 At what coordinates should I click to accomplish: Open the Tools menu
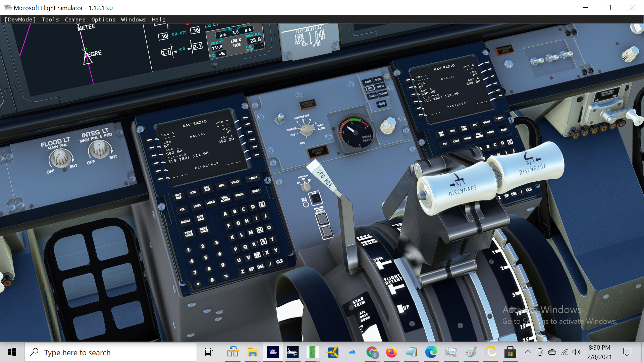50,19
